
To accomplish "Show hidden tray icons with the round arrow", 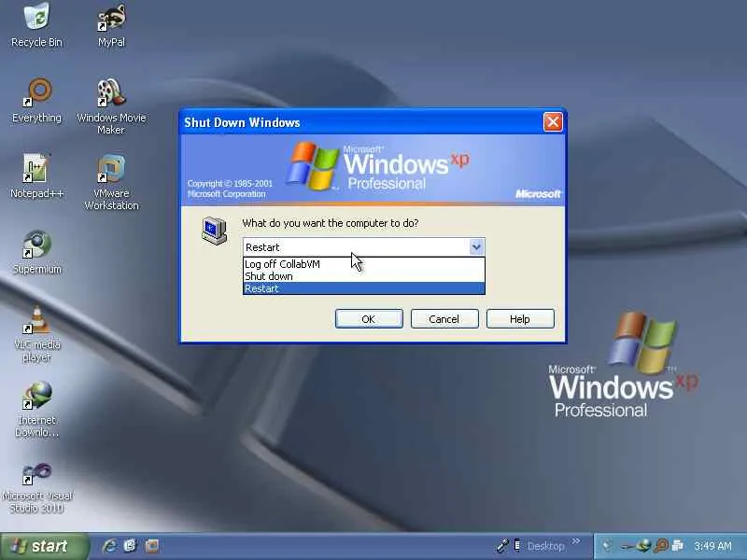I will pos(606,546).
